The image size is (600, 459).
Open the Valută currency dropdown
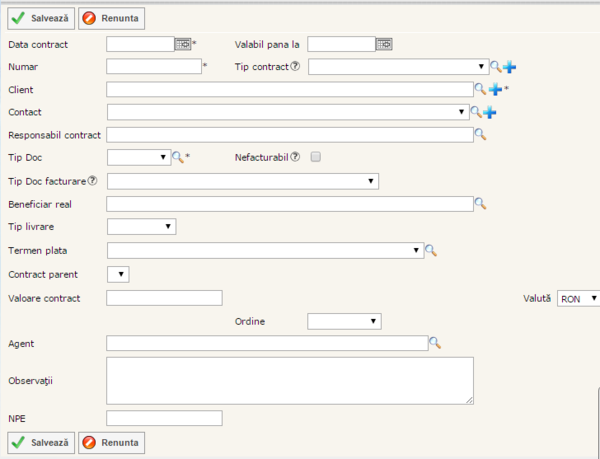tap(578, 298)
